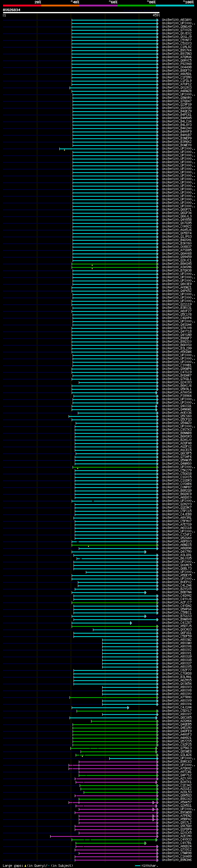This screenshot has height=868, width=197.
Task: Select the UniRef100_Q5C1Y8 label
Action: click(x=177, y=314)
